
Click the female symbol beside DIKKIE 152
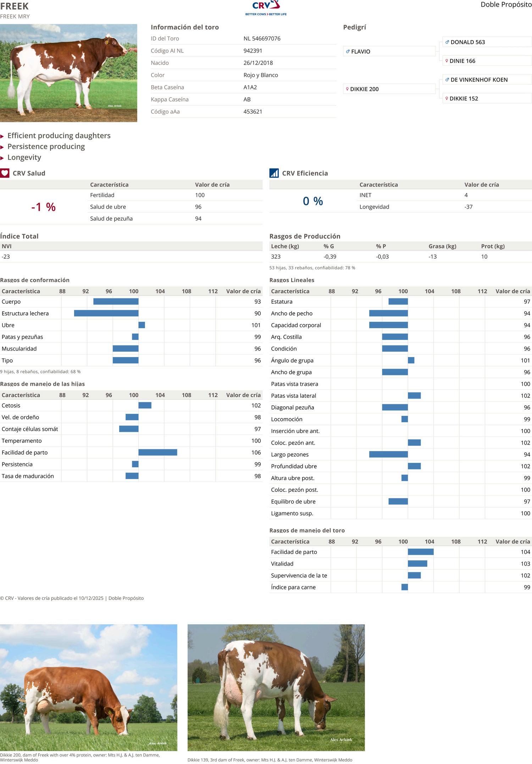[447, 99]
